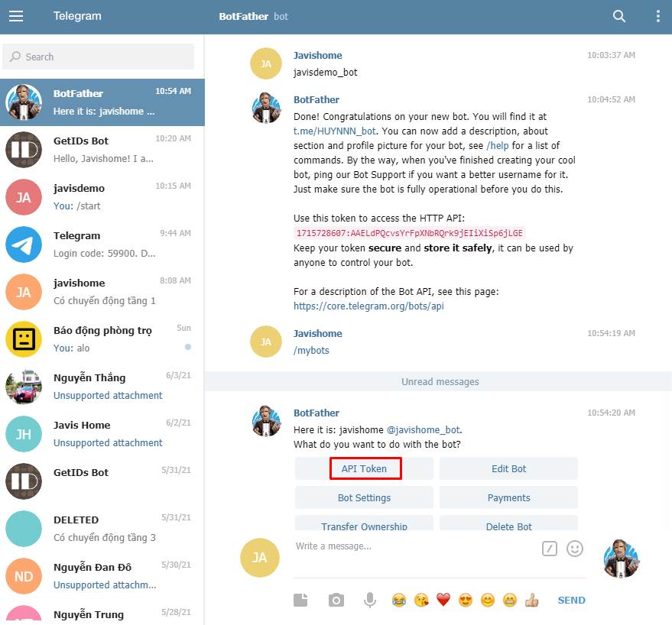Open the t.me/HUYNNN_bot link
Viewport: 672px width, 625px height.
pos(334,131)
